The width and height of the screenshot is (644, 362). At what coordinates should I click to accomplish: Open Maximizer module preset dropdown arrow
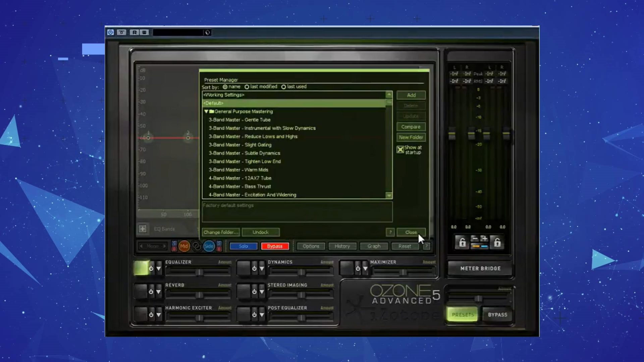pos(365,268)
